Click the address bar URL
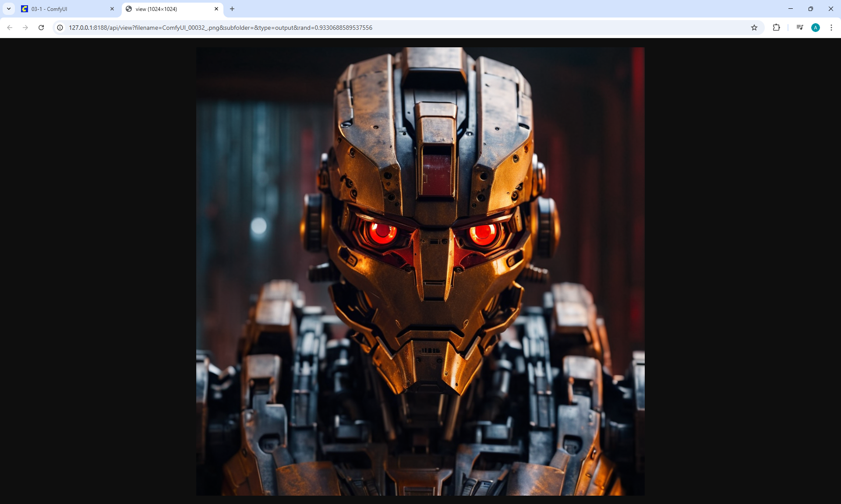Screen dimensions: 841x504 coord(220,28)
